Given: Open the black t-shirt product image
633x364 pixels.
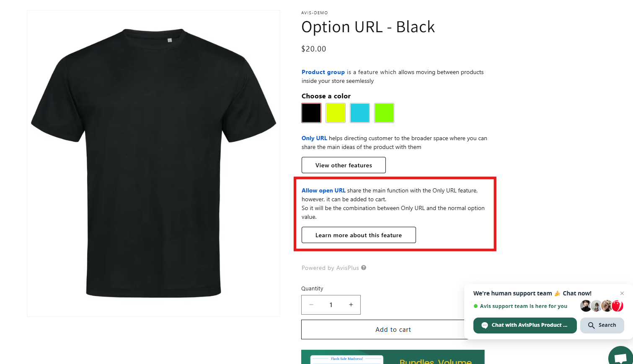Looking at the screenshot, I should pyautogui.click(x=153, y=163).
